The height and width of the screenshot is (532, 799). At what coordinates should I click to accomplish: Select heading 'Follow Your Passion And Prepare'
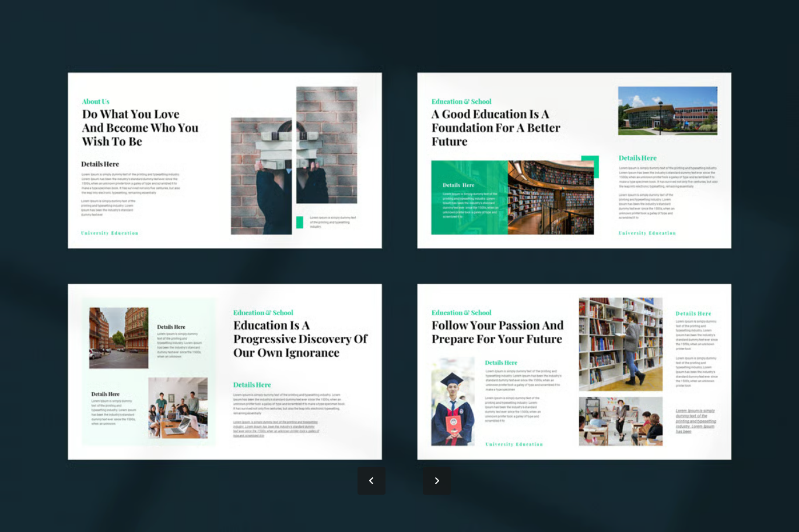497,332
